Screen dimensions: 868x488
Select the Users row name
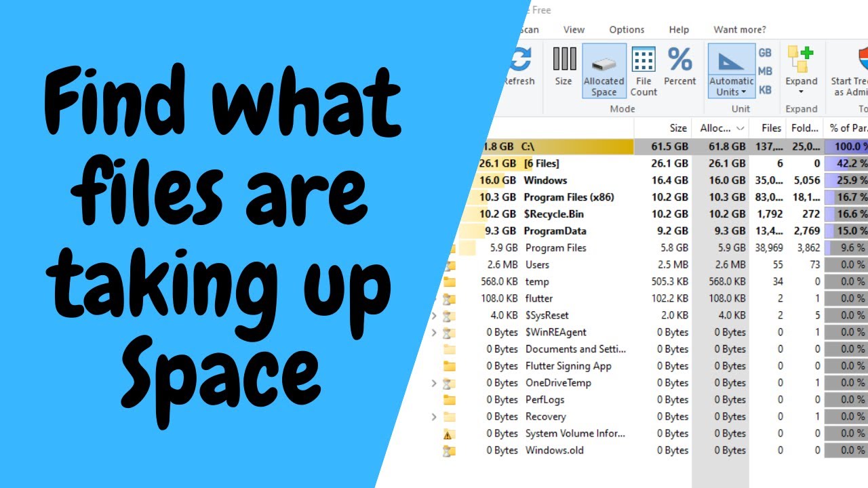click(x=537, y=265)
